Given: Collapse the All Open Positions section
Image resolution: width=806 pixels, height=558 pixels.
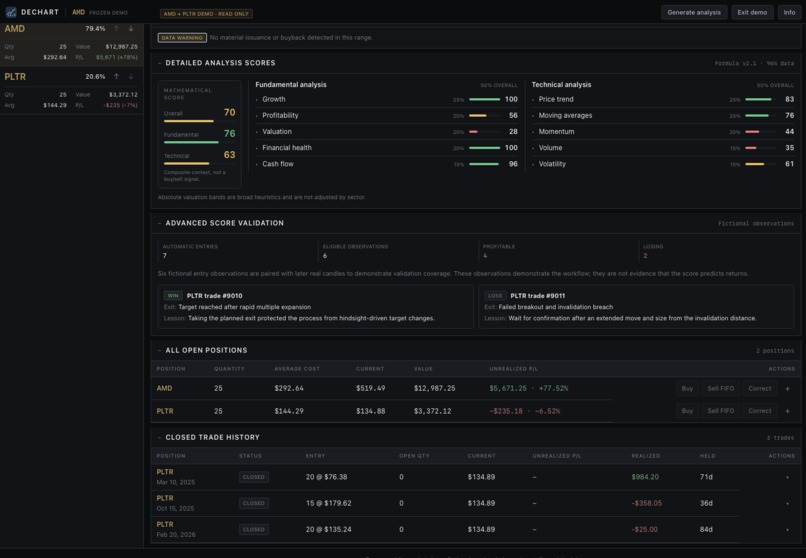Looking at the screenshot, I should pos(159,350).
